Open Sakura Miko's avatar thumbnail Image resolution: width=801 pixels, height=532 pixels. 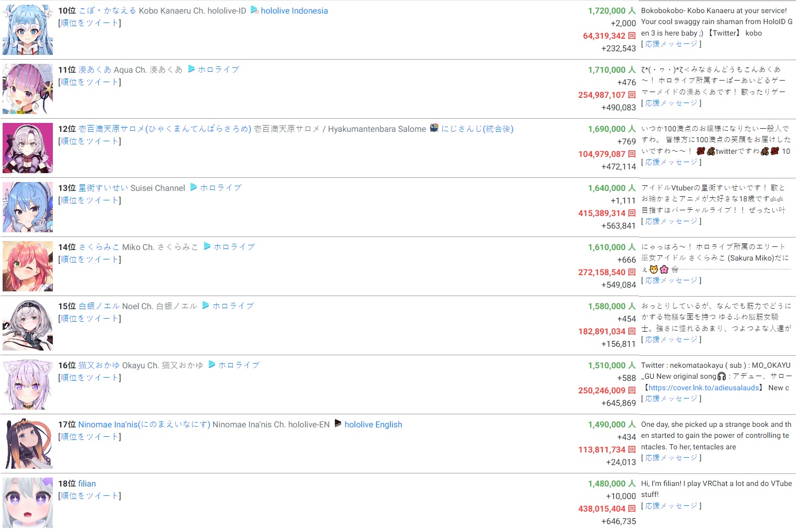(28, 266)
